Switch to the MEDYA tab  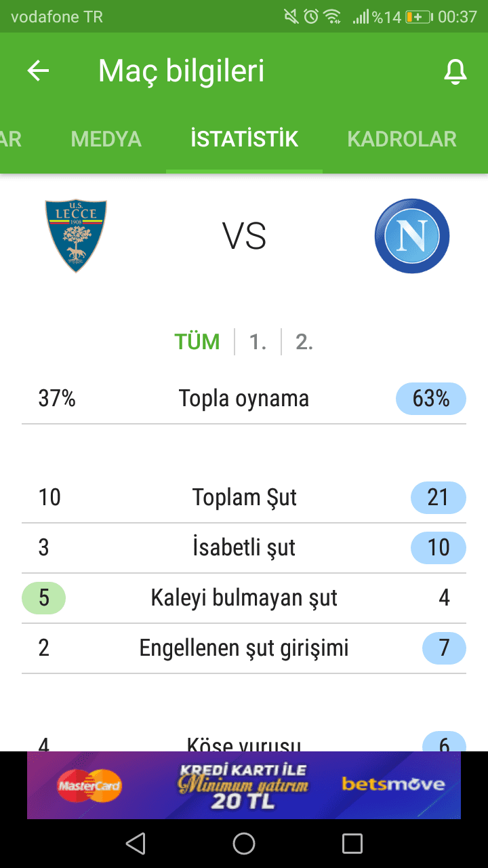106,139
